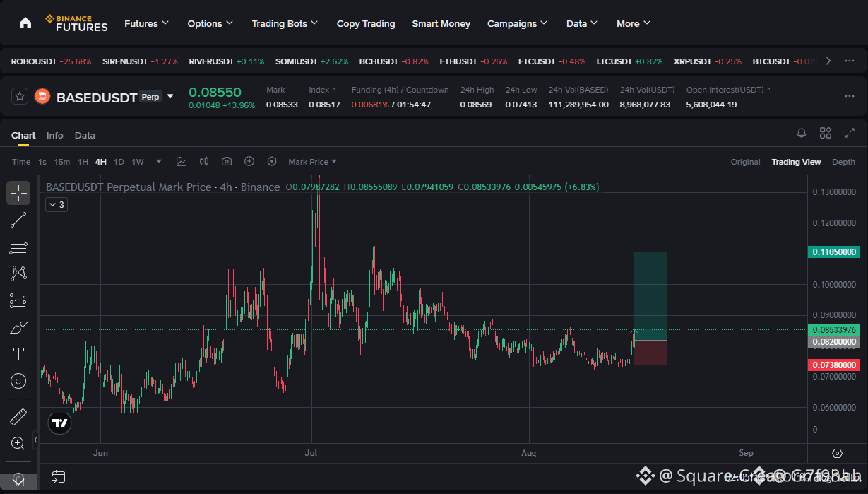Expand chart to fullscreen
868x494 pixels.
pyautogui.click(x=850, y=133)
